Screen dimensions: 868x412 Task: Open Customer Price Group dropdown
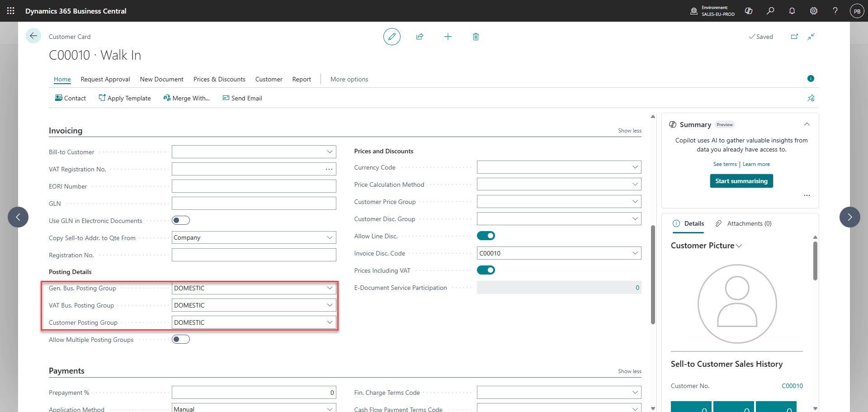[x=635, y=202]
